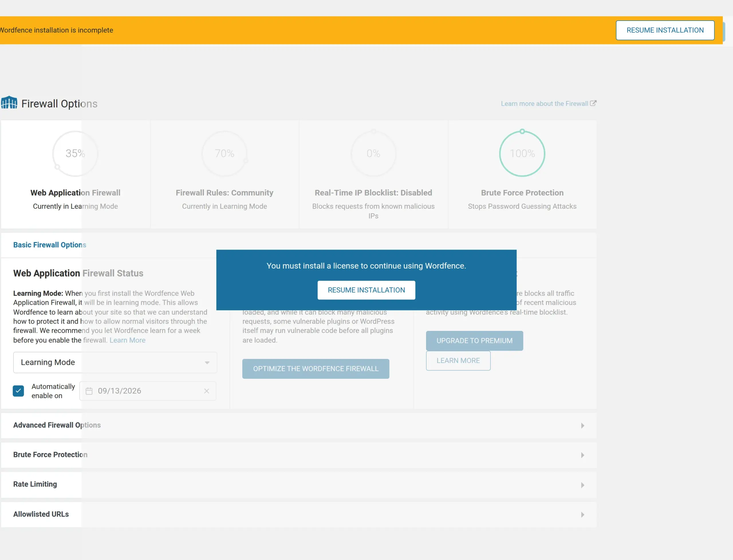Click Real-Time IP Blocklist: Disabled label
This screenshot has width=733, height=560.
tap(373, 193)
